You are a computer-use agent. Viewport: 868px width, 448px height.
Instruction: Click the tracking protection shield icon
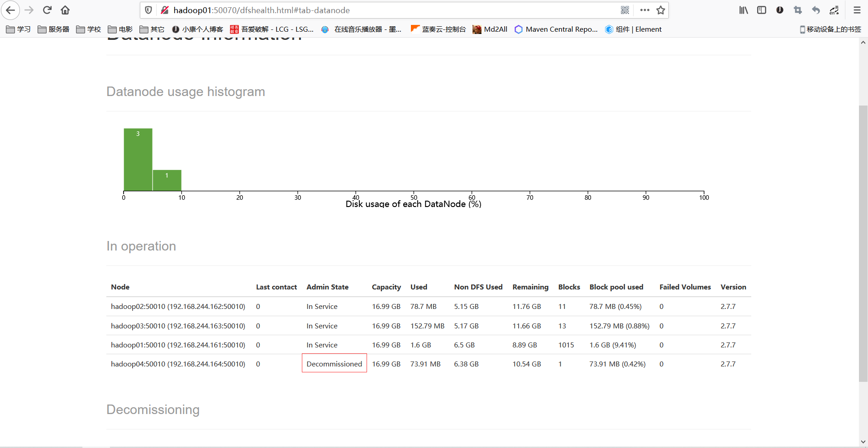point(148,10)
